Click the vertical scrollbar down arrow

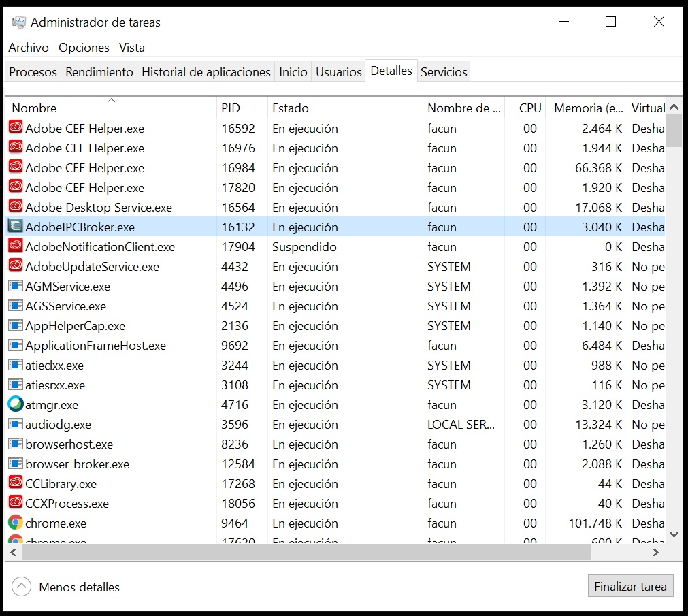coord(674,535)
